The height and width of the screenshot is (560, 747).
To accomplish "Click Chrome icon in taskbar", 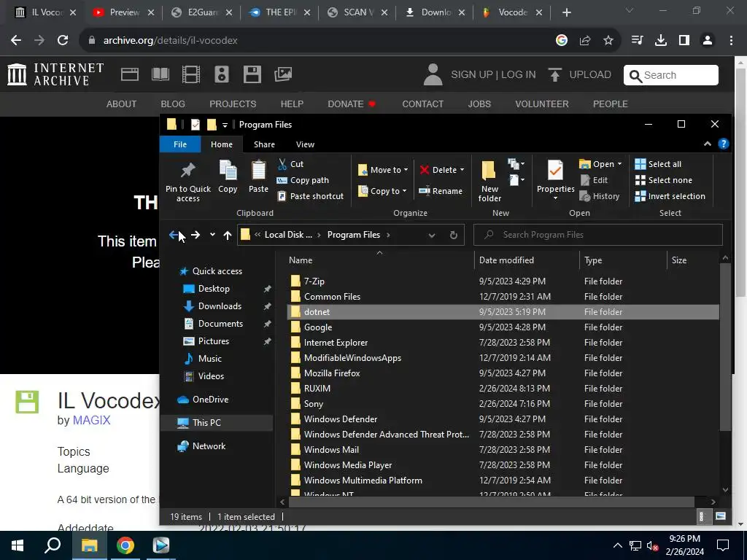I will tap(125, 545).
